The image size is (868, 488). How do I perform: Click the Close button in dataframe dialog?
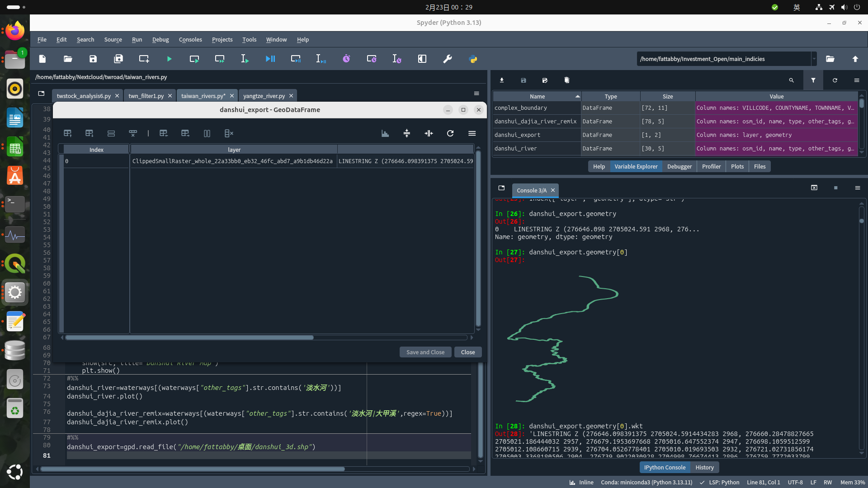coord(467,352)
